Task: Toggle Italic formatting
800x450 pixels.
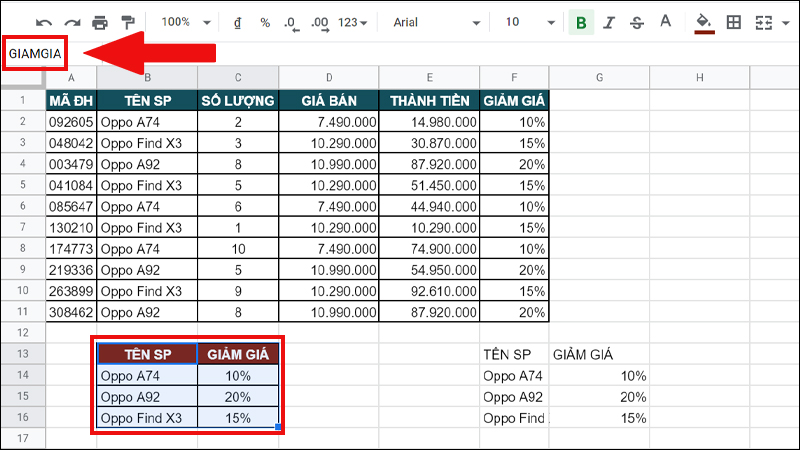Action: click(x=609, y=22)
